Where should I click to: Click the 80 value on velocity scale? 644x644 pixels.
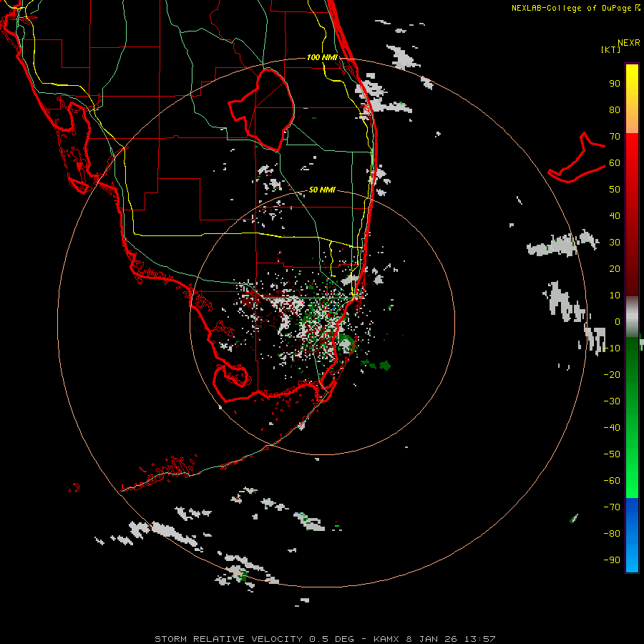click(x=615, y=110)
